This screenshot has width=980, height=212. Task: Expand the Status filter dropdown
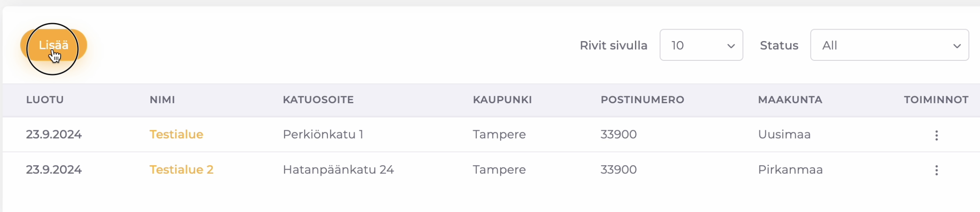click(889, 45)
